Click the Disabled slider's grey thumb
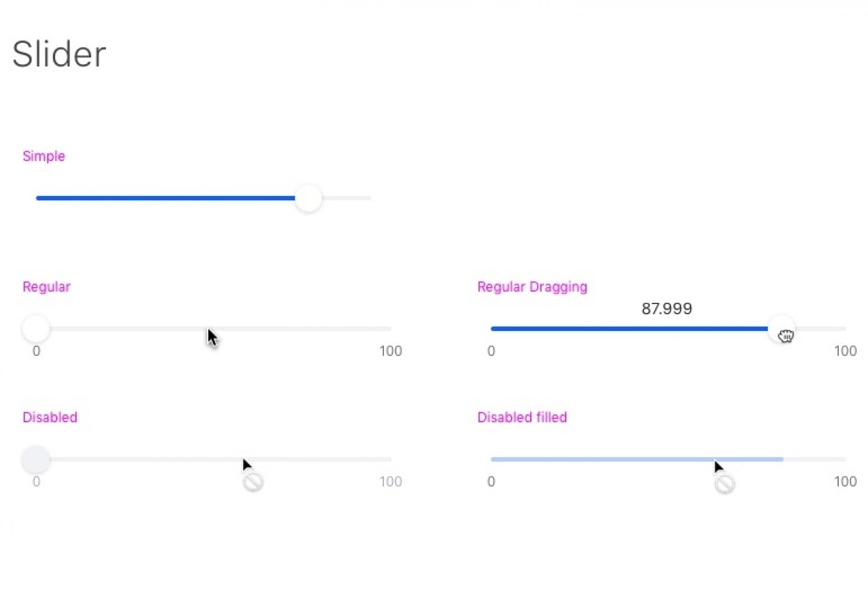Image resolution: width=868 pixels, height=590 pixels. (x=36, y=459)
